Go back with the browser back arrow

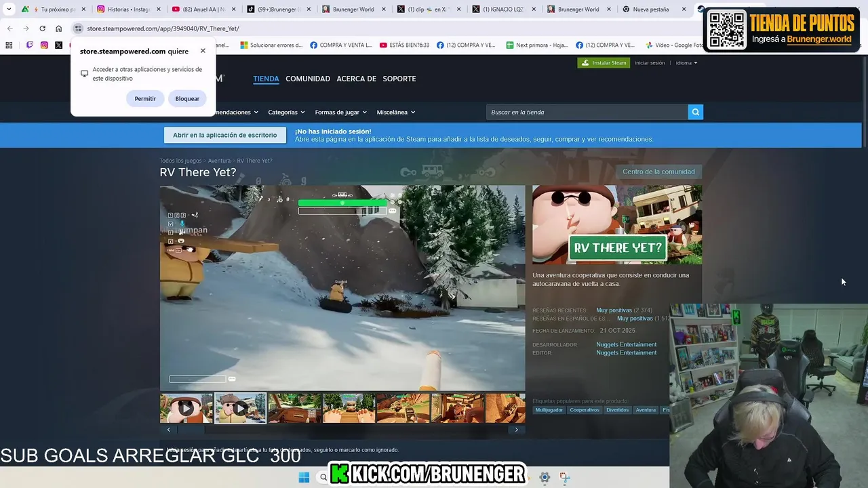pos(9,28)
